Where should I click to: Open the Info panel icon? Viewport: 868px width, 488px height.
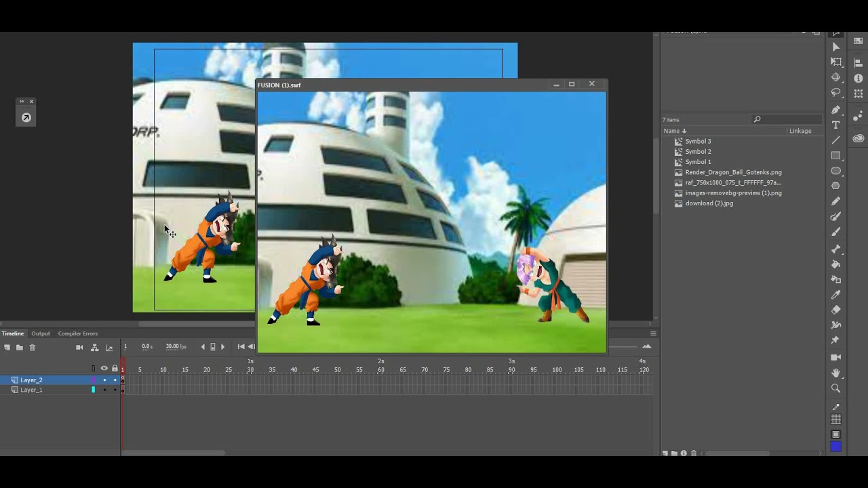[x=859, y=78]
